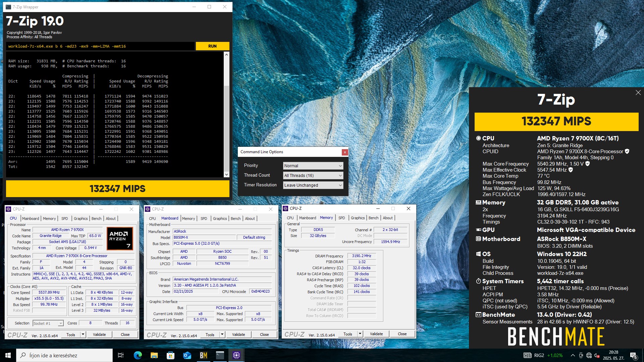Click the BenchMate section icon beside version 13.4.0
The height and width of the screenshot is (362, 644).
click(x=478, y=315)
